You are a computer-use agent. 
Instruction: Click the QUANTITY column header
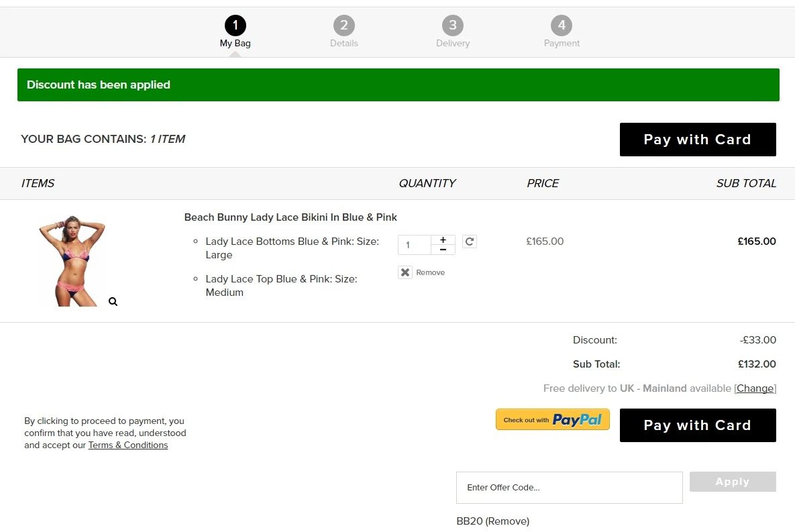(427, 183)
